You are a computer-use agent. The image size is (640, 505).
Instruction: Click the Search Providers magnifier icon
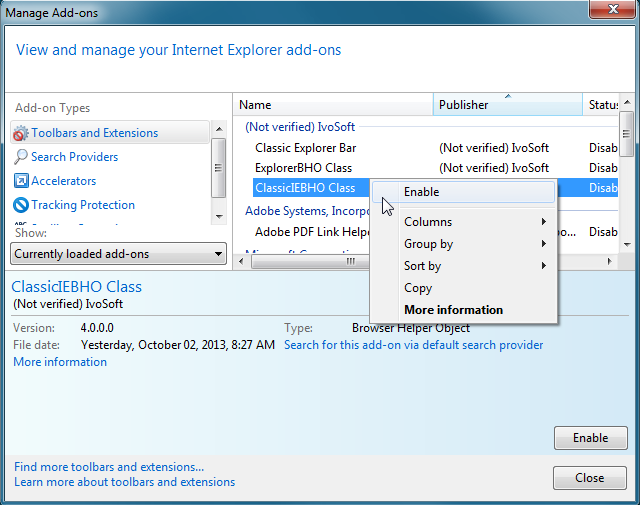pos(20,157)
